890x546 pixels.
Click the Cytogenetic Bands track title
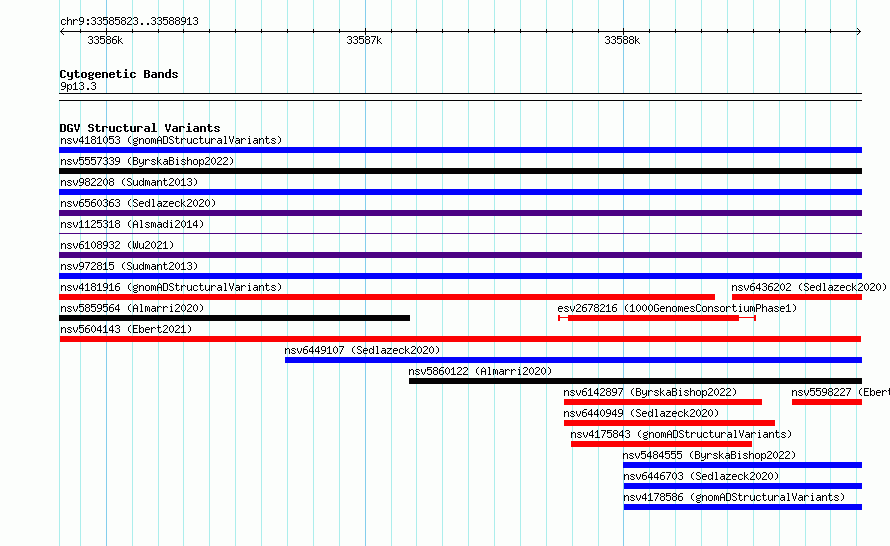119,74
